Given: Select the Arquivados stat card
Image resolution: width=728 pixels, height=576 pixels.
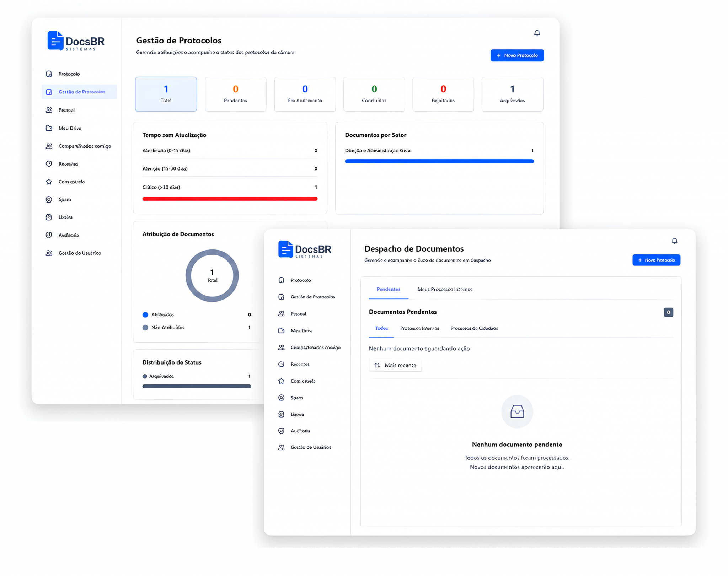Looking at the screenshot, I should [x=512, y=94].
